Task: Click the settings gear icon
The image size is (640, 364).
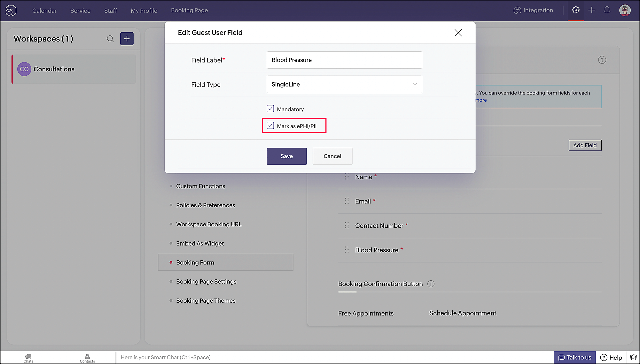Action: [x=576, y=10]
